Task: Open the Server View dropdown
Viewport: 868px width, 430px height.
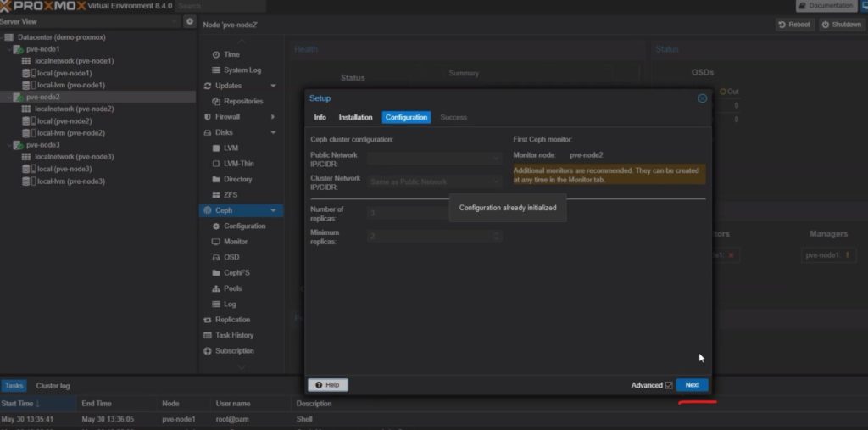Action: (175, 21)
